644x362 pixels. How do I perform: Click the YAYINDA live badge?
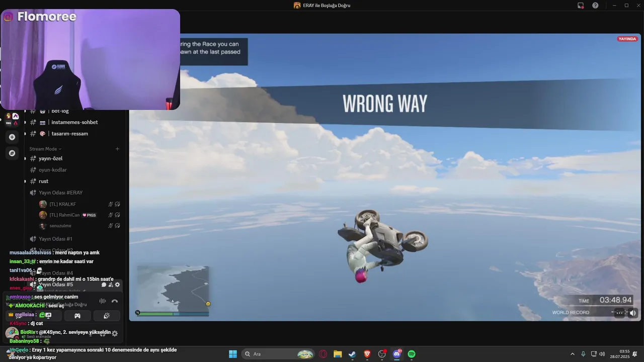click(x=627, y=39)
